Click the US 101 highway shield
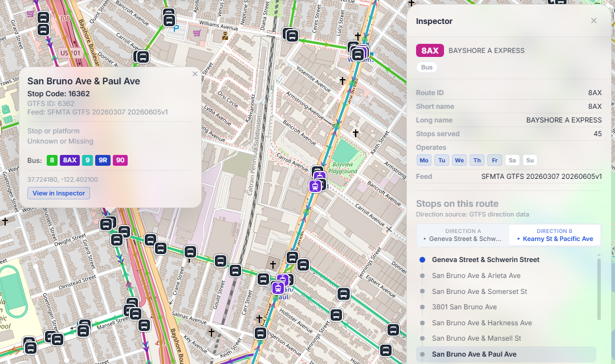615x364 pixels. coord(70,53)
